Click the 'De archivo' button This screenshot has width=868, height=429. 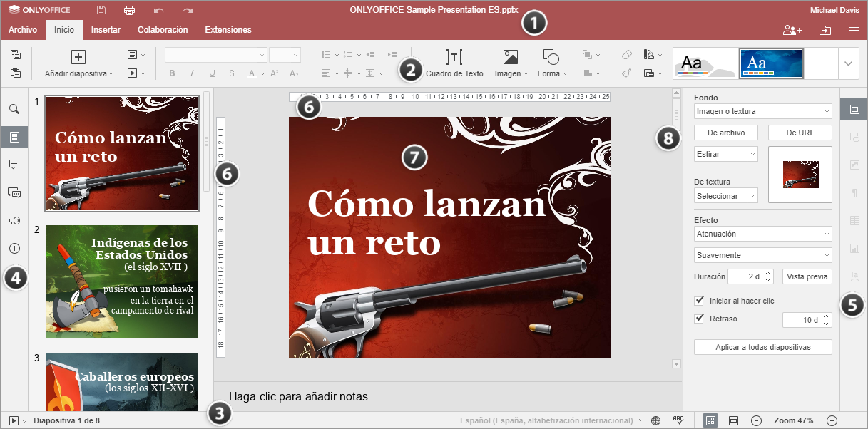click(725, 133)
